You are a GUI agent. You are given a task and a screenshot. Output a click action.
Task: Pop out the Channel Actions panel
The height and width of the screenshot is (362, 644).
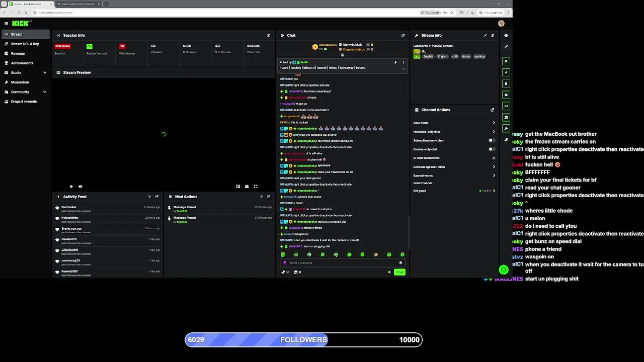493,110
